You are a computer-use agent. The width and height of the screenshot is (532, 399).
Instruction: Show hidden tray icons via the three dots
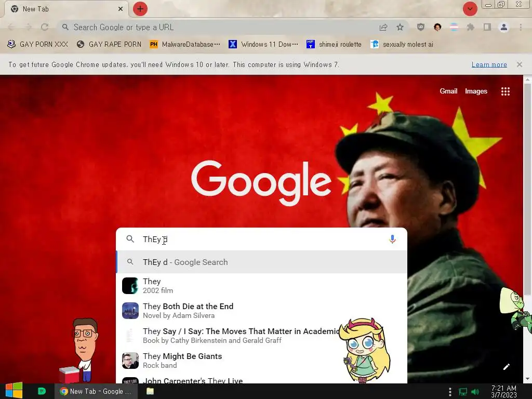tap(450, 392)
